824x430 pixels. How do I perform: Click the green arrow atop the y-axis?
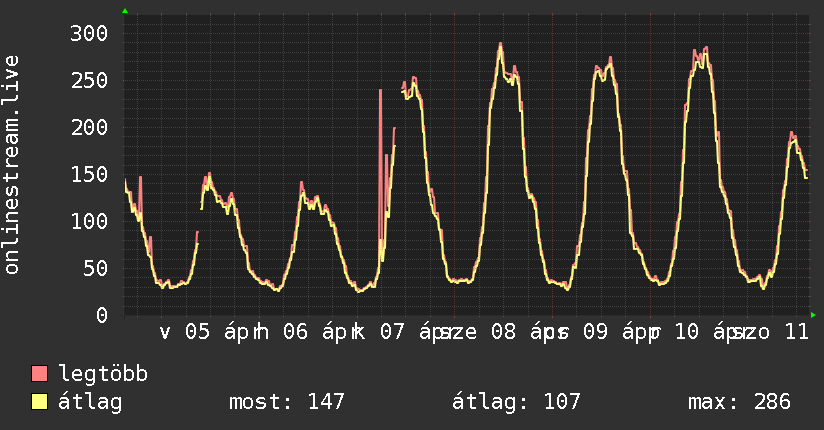click(x=125, y=11)
